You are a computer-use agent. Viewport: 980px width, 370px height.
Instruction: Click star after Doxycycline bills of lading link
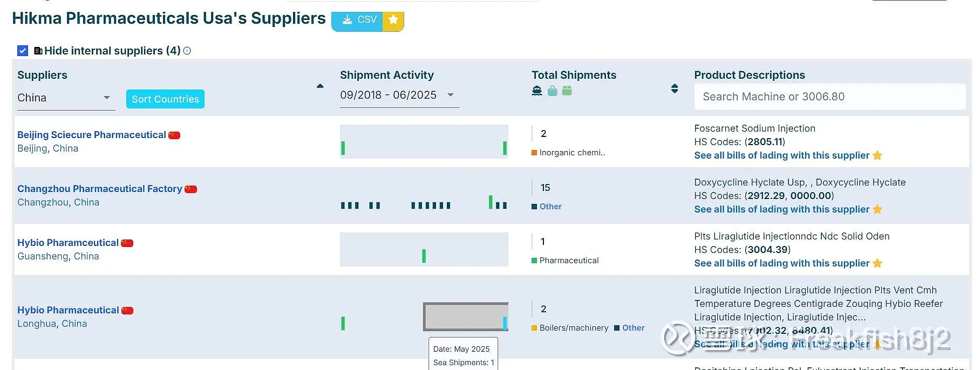tap(877, 209)
